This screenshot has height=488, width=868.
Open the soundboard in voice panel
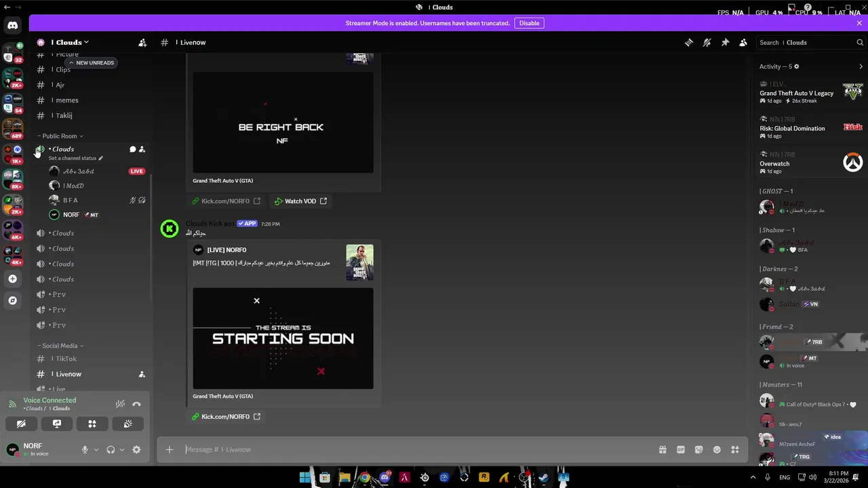click(x=127, y=424)
